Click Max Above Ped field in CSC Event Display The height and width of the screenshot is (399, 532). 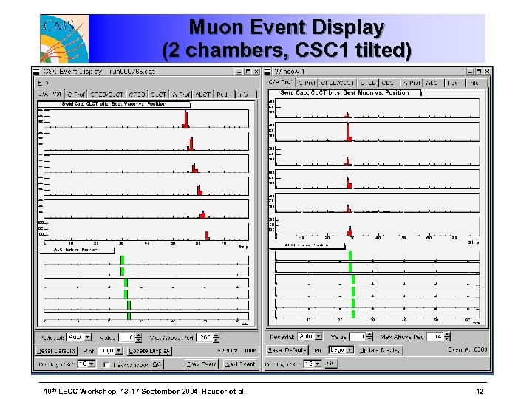tap(205, 338)
